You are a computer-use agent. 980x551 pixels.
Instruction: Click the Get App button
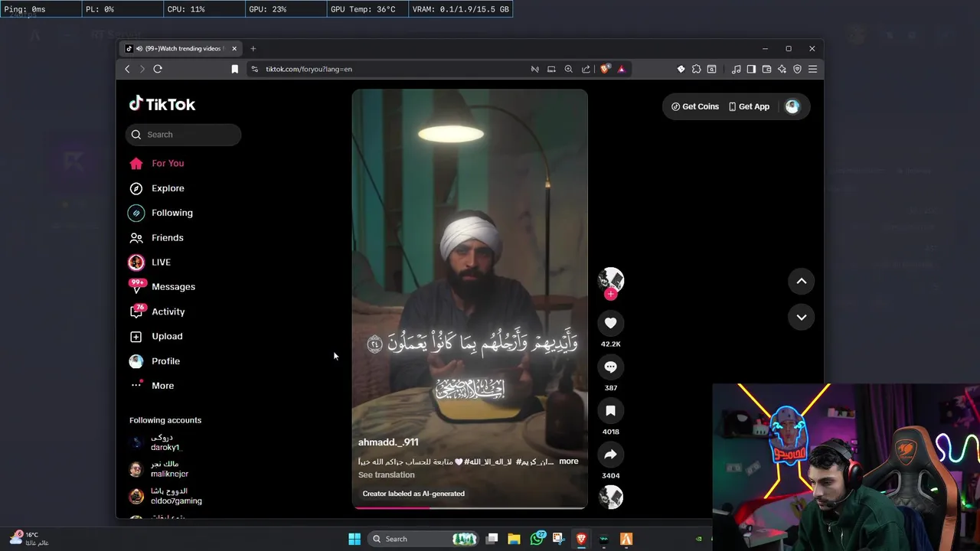(749, 106)
